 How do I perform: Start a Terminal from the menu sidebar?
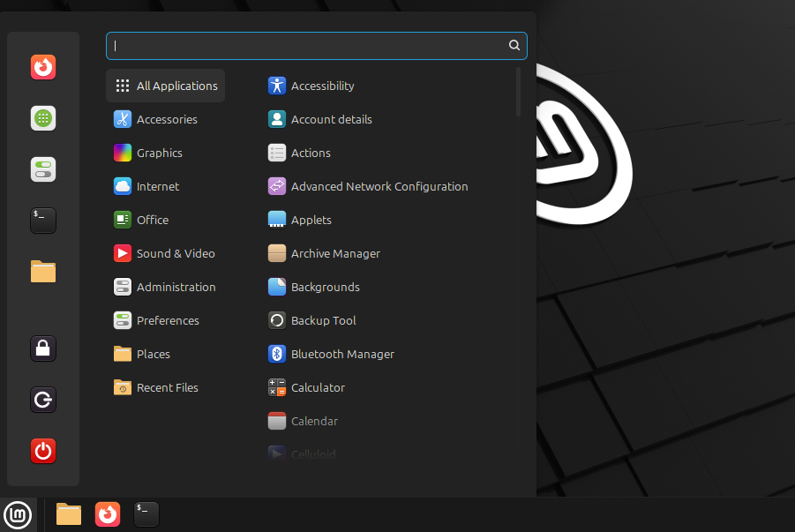point(42,221)
